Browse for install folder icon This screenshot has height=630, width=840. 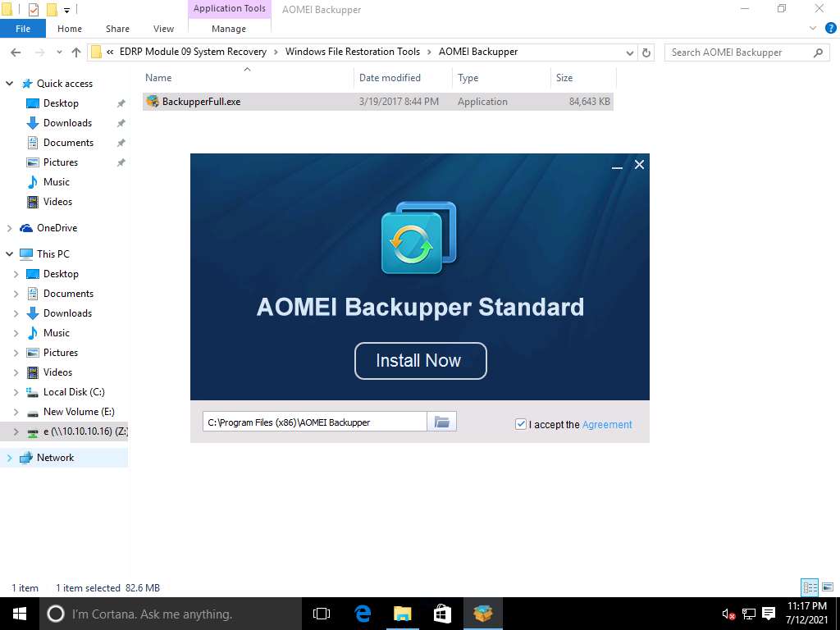pos(442,422)
